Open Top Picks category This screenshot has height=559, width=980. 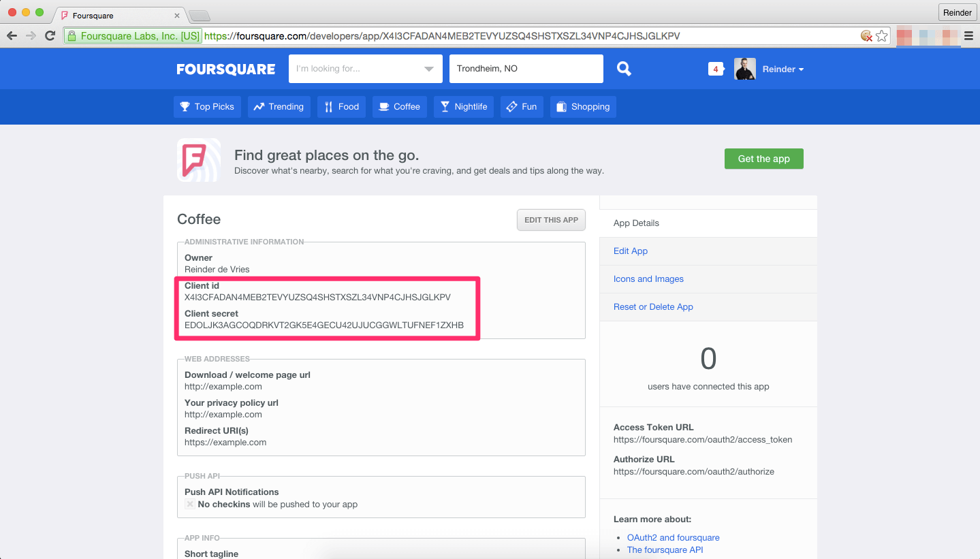pyautogui.click(x=207, y=107)
